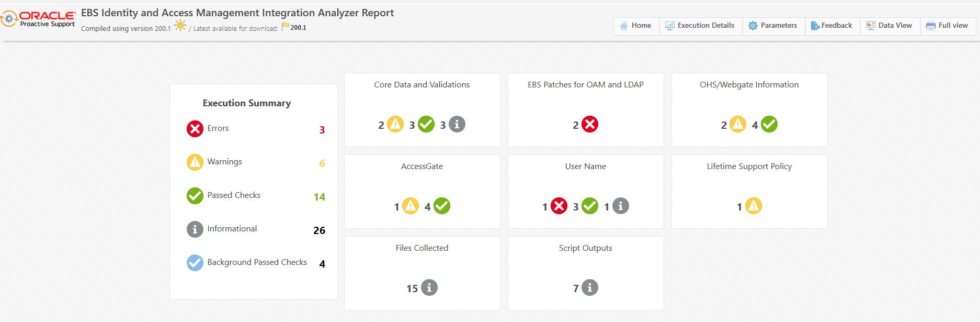Viewport: 980px width, 322px height.
Task: Click red error icon in EBS Patches tile
Action: tap(590, 125)
